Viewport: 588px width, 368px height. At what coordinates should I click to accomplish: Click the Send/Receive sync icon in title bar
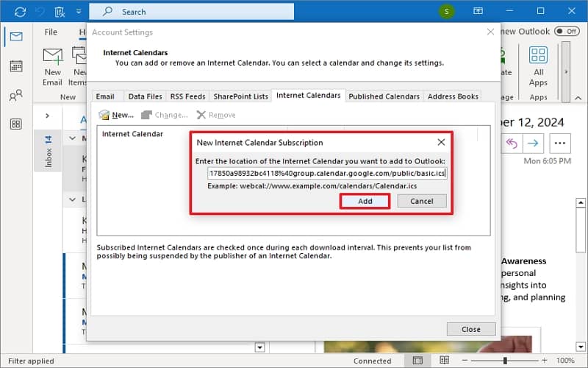point(20,12)
